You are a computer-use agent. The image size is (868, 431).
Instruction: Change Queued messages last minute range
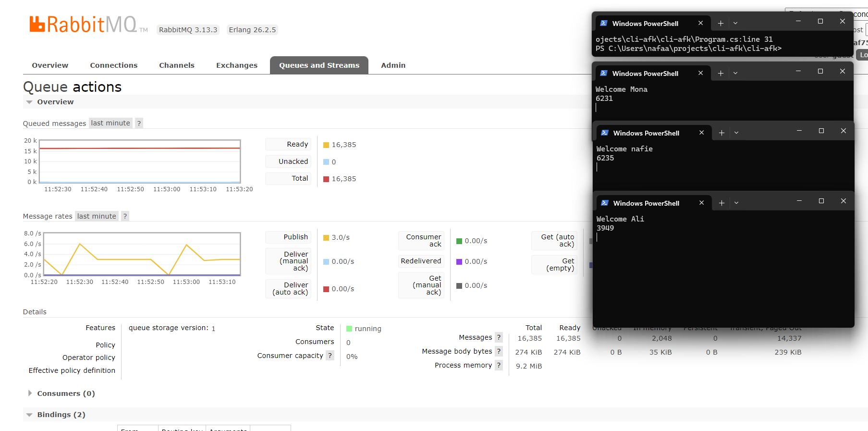110,123
